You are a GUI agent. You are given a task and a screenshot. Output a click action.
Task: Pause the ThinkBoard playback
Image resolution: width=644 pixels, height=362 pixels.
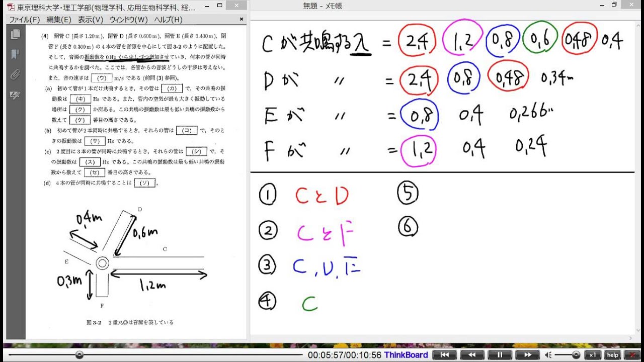click(501, 354)
